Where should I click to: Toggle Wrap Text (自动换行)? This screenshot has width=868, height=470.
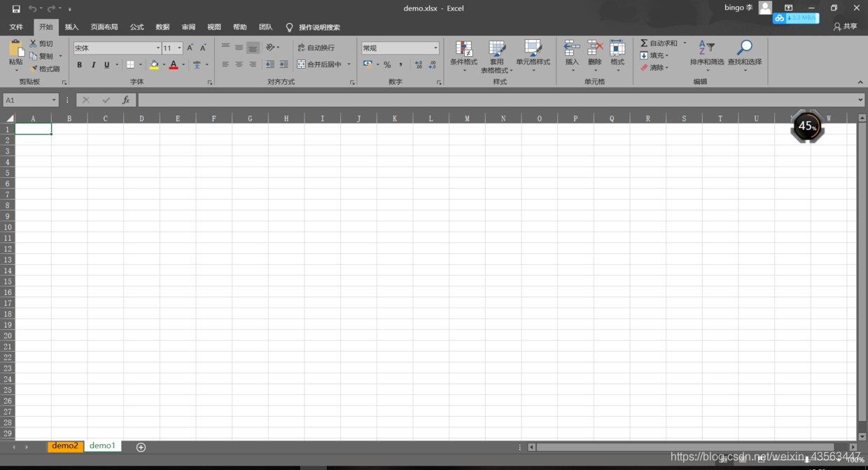302,48
